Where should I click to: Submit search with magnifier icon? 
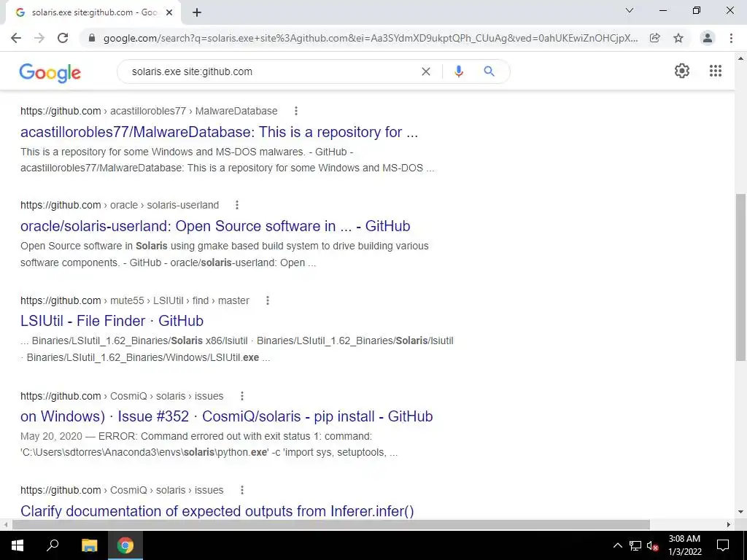tap(489, 71)
